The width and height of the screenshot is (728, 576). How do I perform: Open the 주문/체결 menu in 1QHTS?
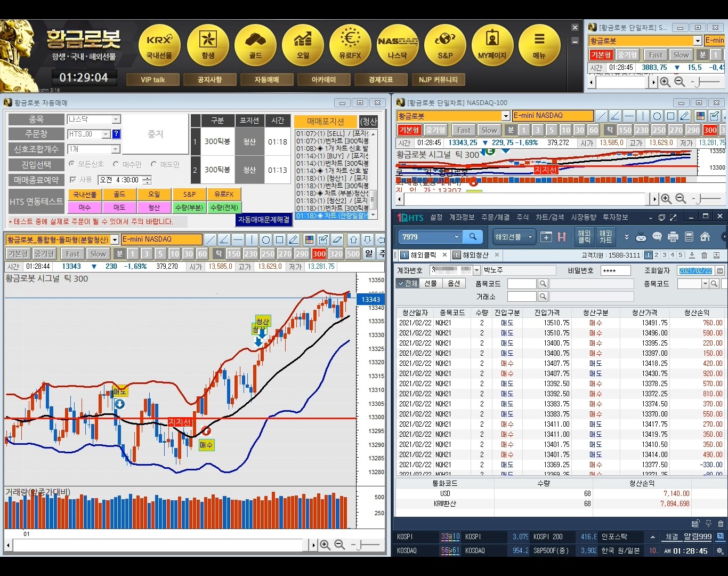pos(495,217)
